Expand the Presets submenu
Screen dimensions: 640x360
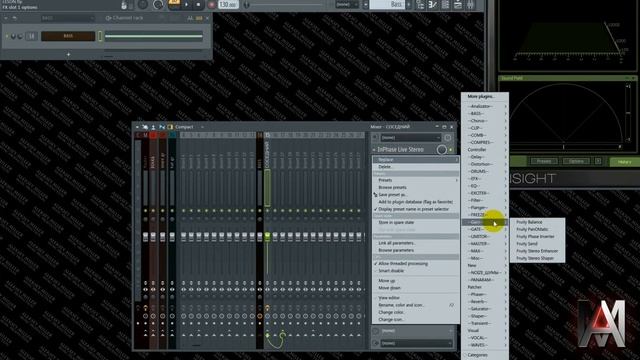pos(415,180)
